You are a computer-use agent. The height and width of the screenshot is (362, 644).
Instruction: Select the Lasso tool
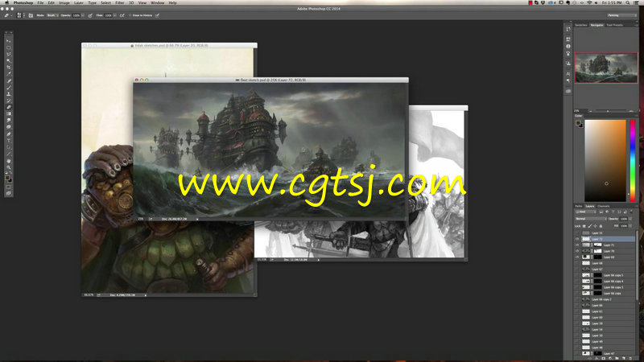(x=9, y=54)
